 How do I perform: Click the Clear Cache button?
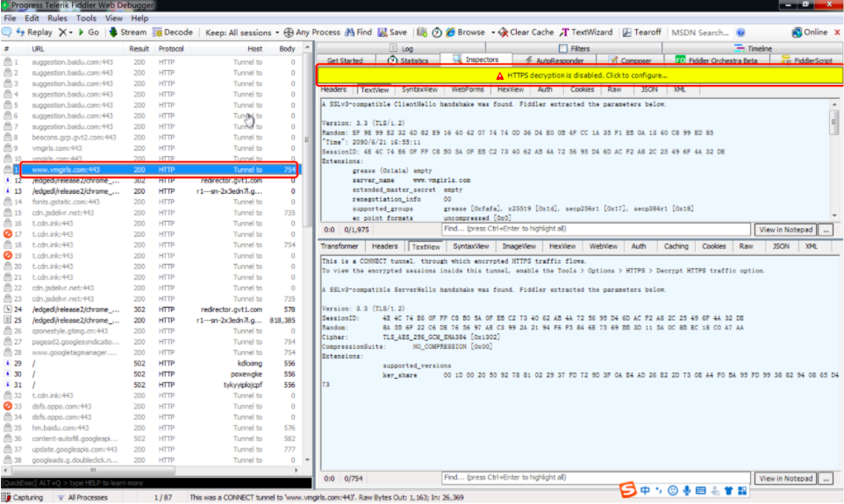(526, 32)
